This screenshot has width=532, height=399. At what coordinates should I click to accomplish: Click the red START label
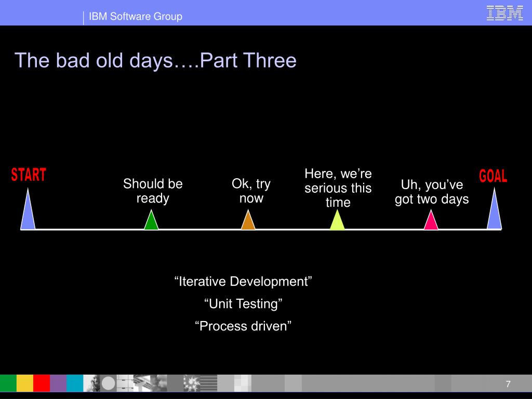(x=29, y=175)
